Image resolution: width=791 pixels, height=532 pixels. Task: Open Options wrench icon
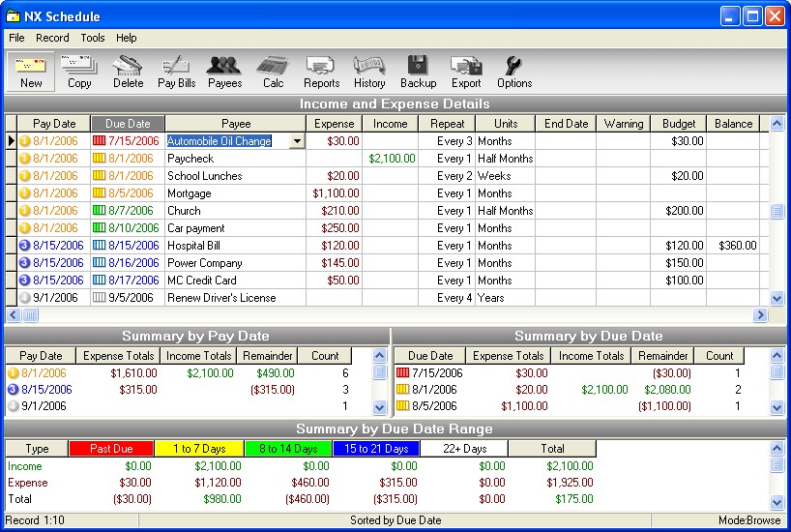click(x=514, y=72)
